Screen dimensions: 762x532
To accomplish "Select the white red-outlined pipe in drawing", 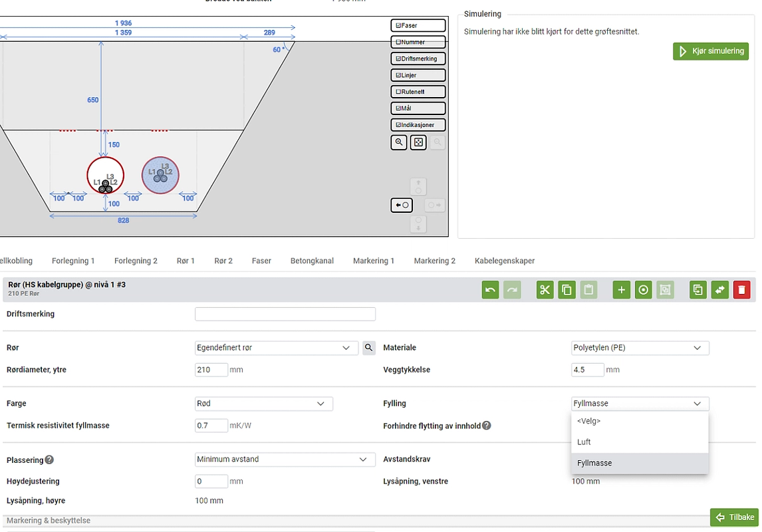I will [106, 175].
